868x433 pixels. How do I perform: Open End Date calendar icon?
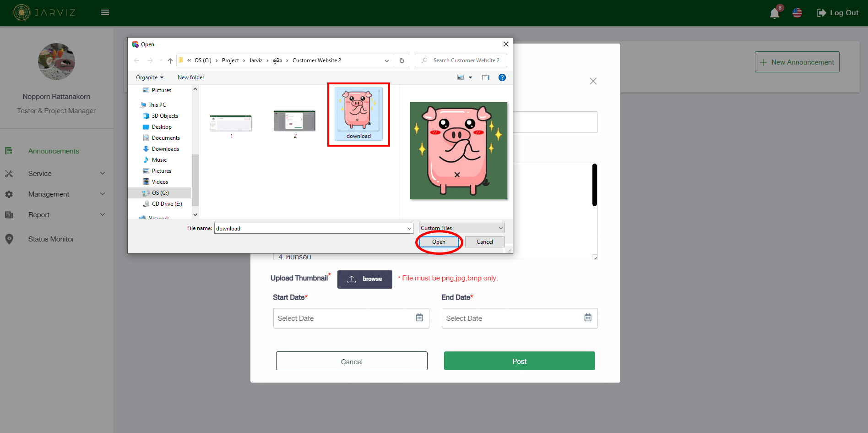point(588,318)
